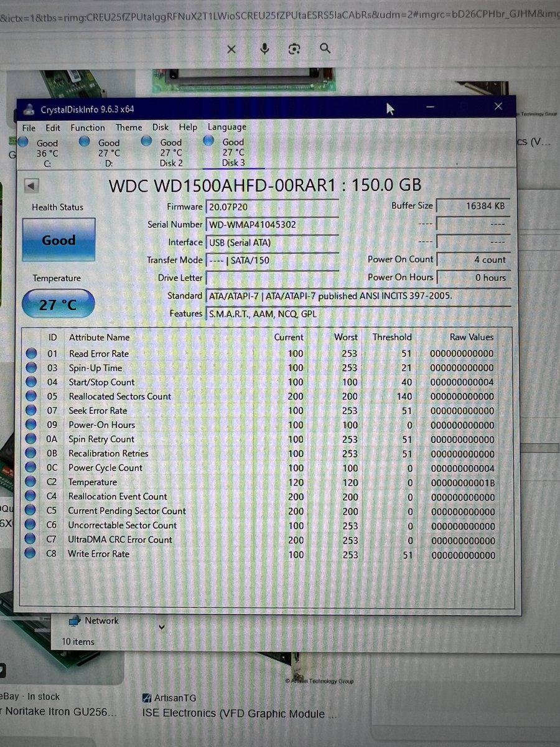Click the Current column header
This screenshot has width=560, height=747.
point(289,337)
